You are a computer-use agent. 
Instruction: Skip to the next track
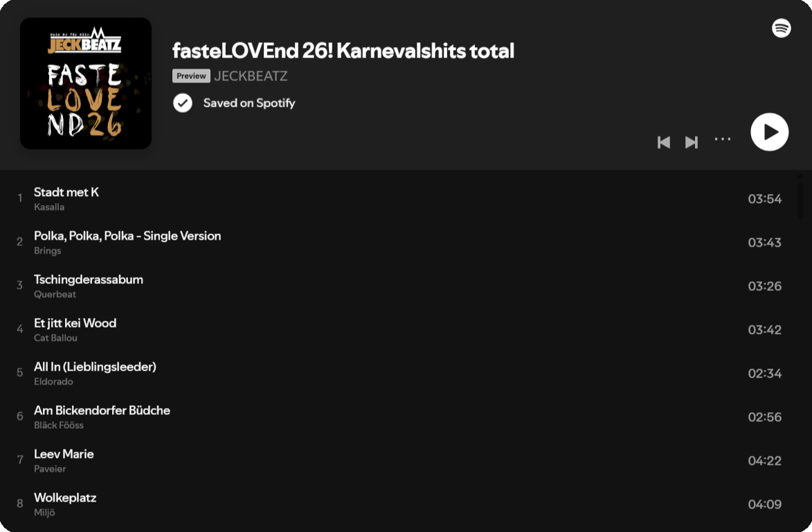point(691,142)
